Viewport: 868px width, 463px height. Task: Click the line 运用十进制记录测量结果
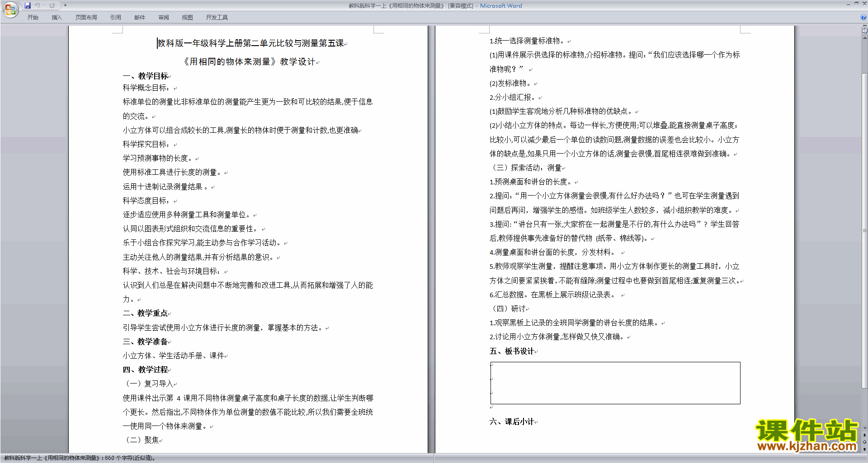point(166,187)
